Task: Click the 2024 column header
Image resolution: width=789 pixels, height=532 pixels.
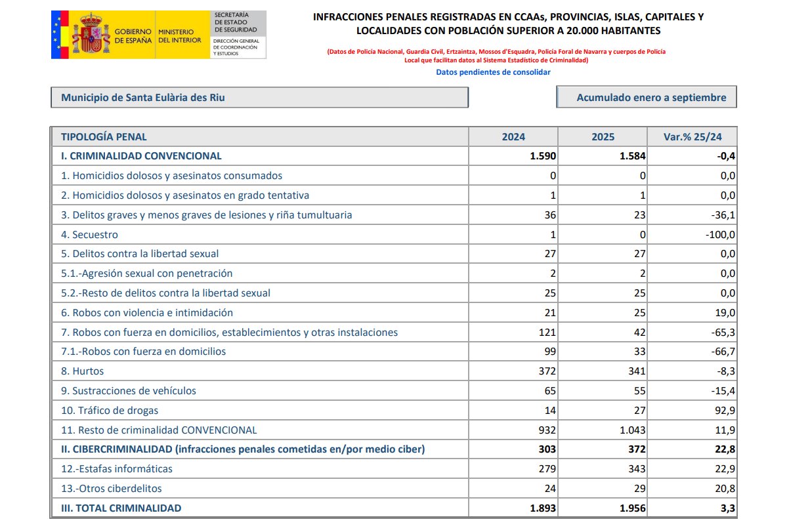Action: 513,136
